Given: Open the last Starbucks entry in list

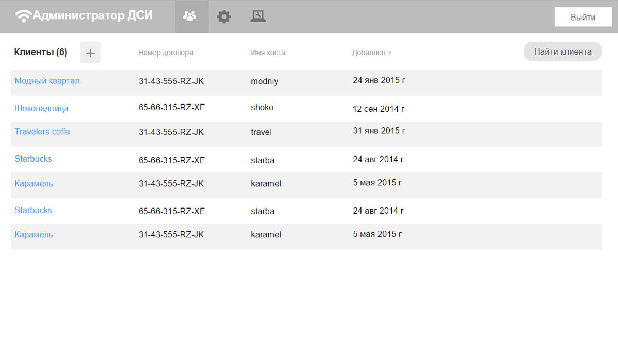Looking at the screenshot, I should (x=33, y=210).
